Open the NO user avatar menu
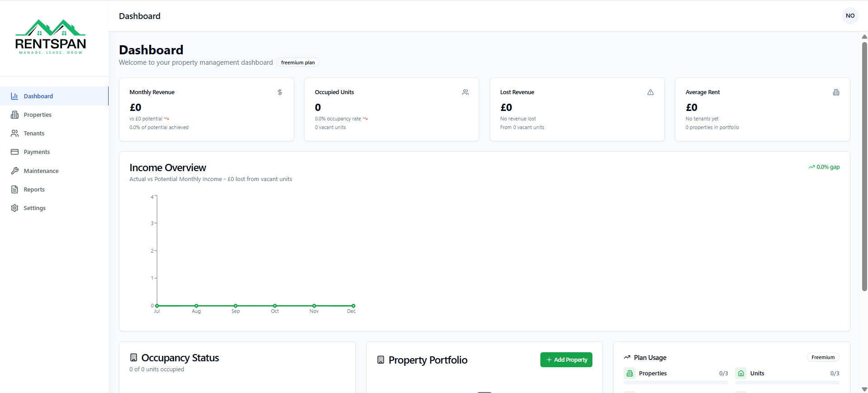The image size is (868, 393). tap(850, 16)
